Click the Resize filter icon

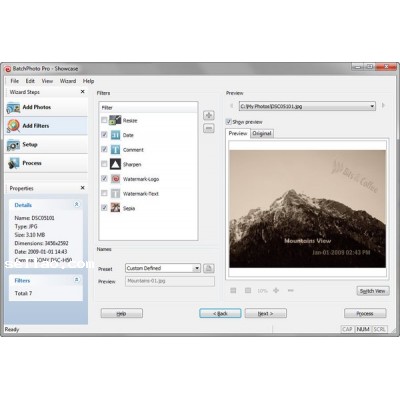click(x=115, y=120)
